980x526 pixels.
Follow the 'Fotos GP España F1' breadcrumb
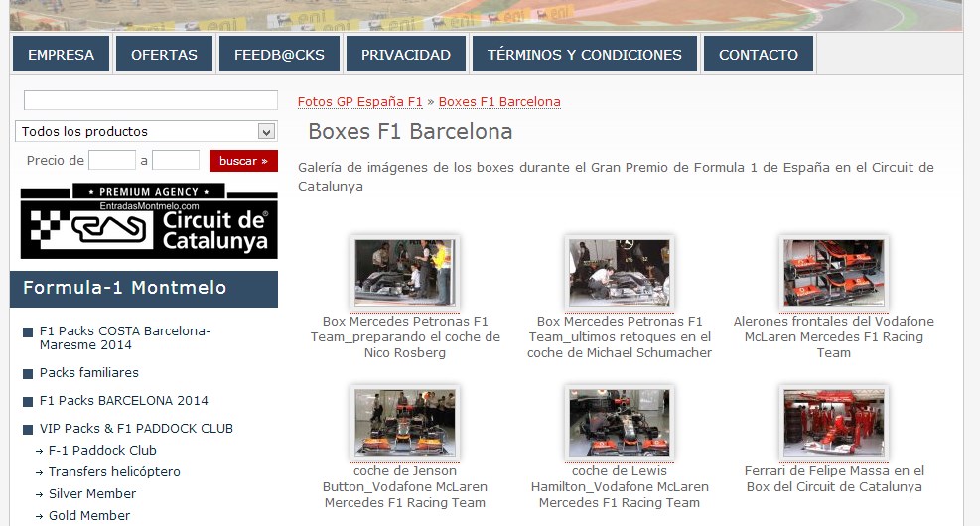[360, 102]
